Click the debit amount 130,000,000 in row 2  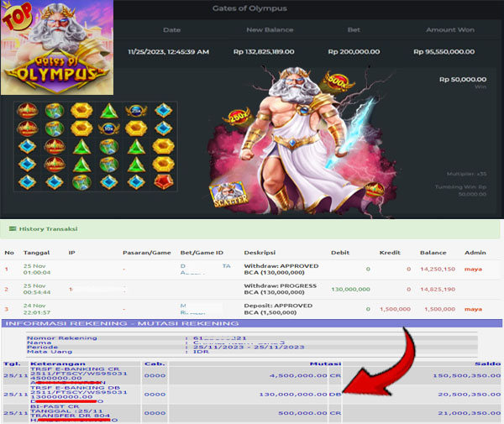coord(350,289)
